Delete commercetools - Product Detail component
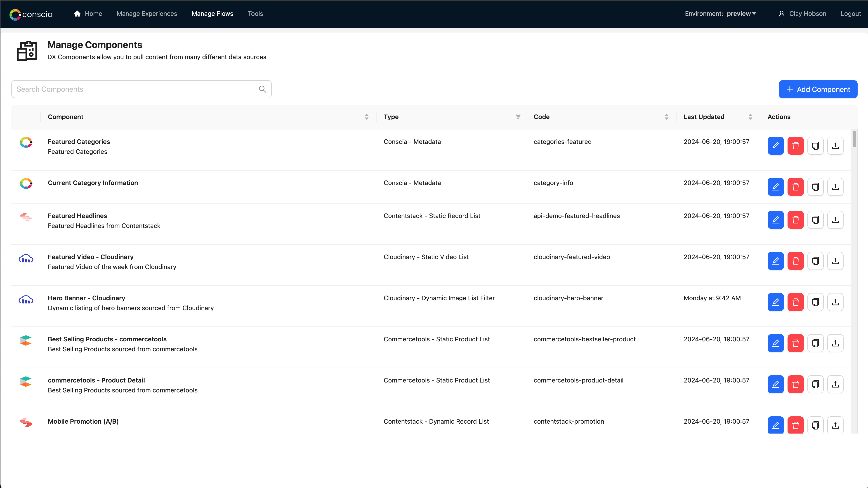This screenshot has width=868, height=488. pyautogui.click(x=795, y=384)
